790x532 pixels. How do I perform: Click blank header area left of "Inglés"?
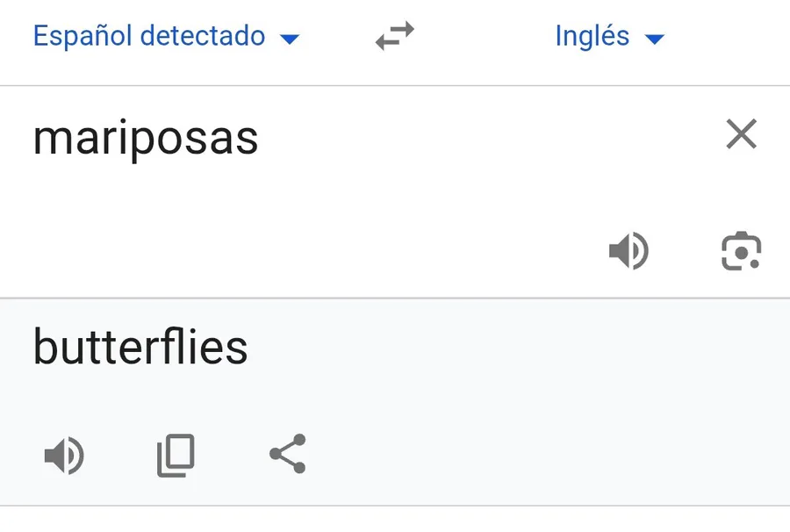click(483, 37)
